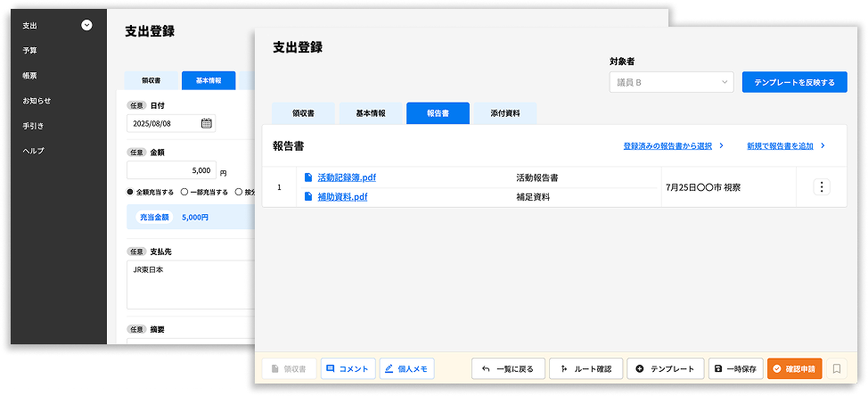Open the three-dot row options menu
This screenshot has width=868, height=396.
pyautogui.click(x=822, y=187)
